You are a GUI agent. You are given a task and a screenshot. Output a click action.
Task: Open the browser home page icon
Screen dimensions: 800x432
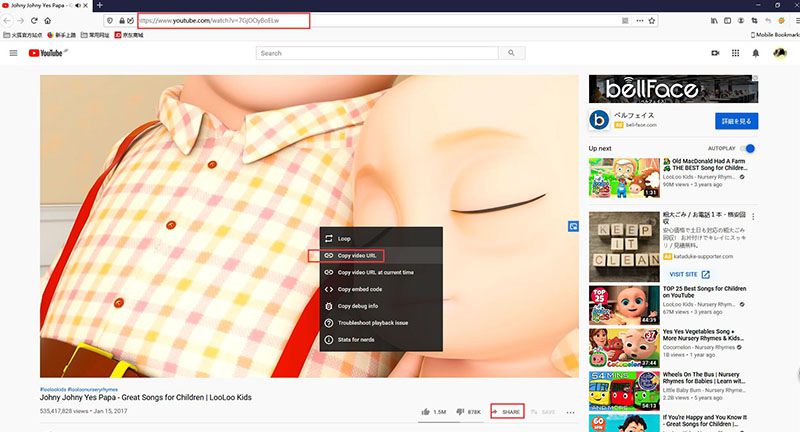coord(47,21)
